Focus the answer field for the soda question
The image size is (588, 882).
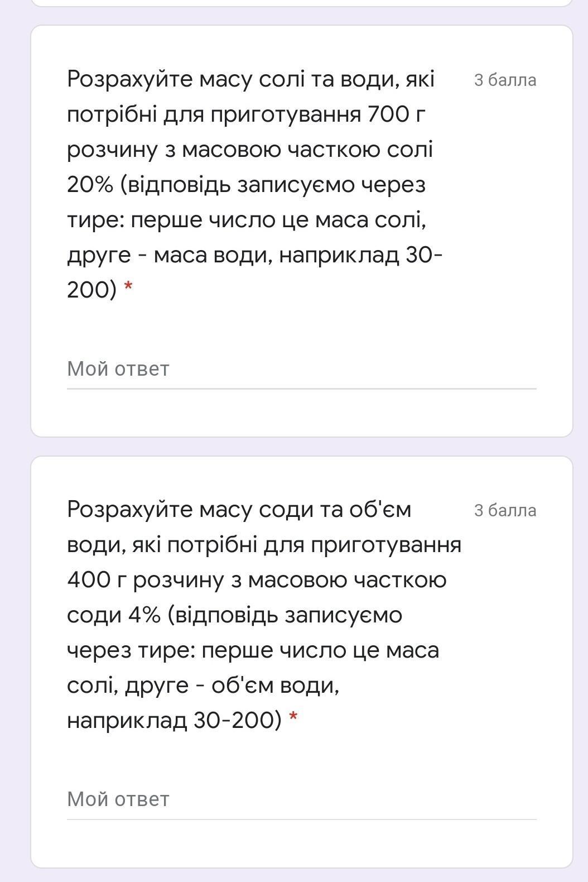pos(301,799)
